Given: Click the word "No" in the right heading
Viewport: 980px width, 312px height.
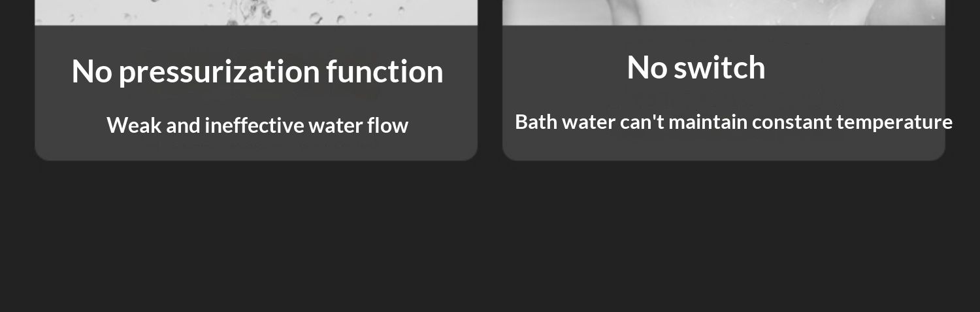Looking at the screenshot, I should 647,67.
